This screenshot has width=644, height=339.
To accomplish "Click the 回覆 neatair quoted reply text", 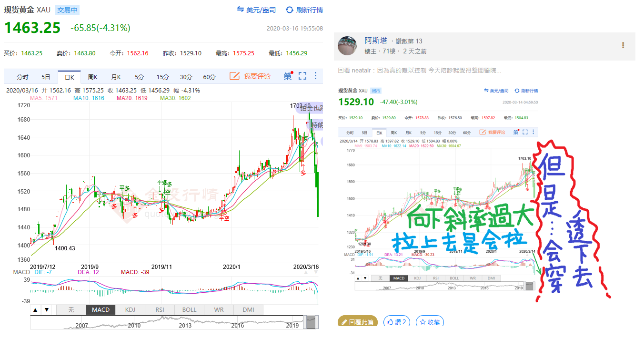I will pyautogui.click(x=420, y=71).
